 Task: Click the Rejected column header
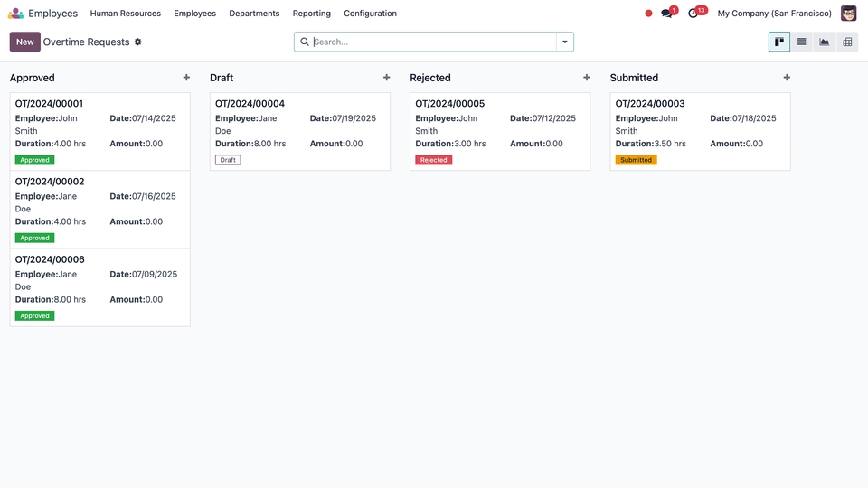[x=430, y=78]
